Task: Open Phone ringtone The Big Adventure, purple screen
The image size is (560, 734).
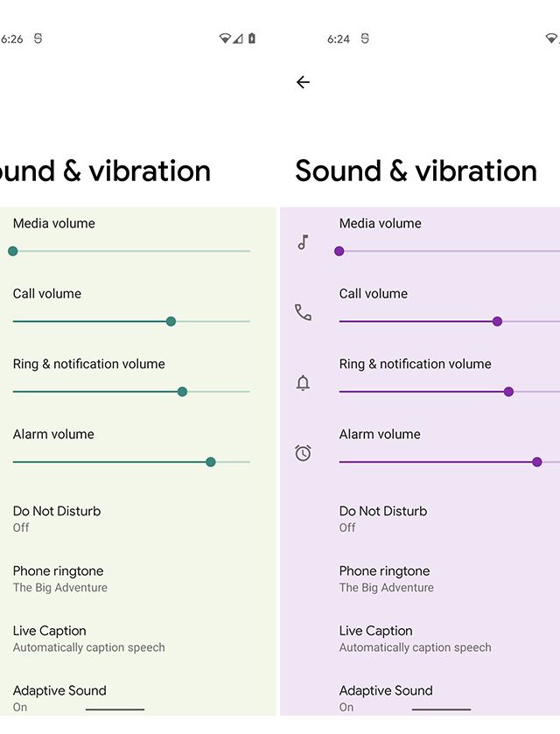Action: 386,578
